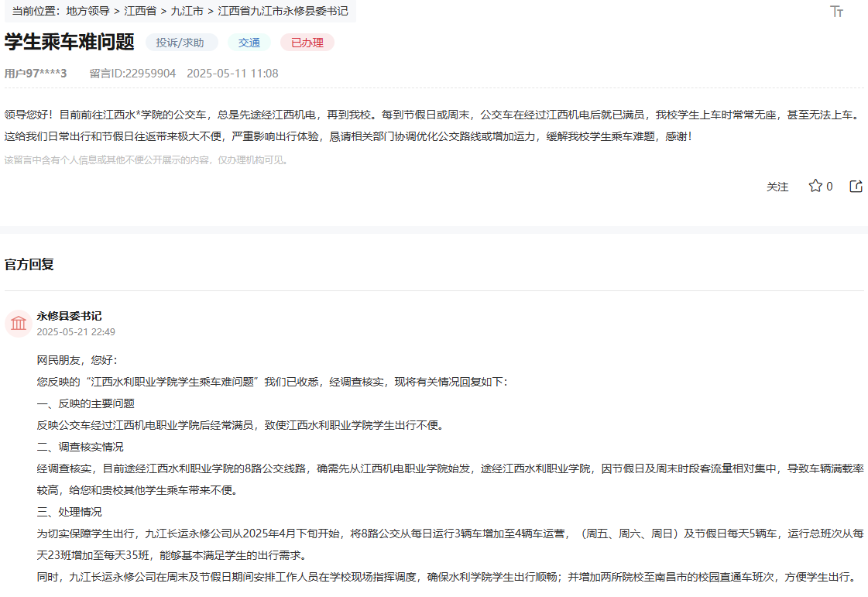
Task: Click the reply timestamp 2025-05-21 22:49
Action: tap(76, 331)
